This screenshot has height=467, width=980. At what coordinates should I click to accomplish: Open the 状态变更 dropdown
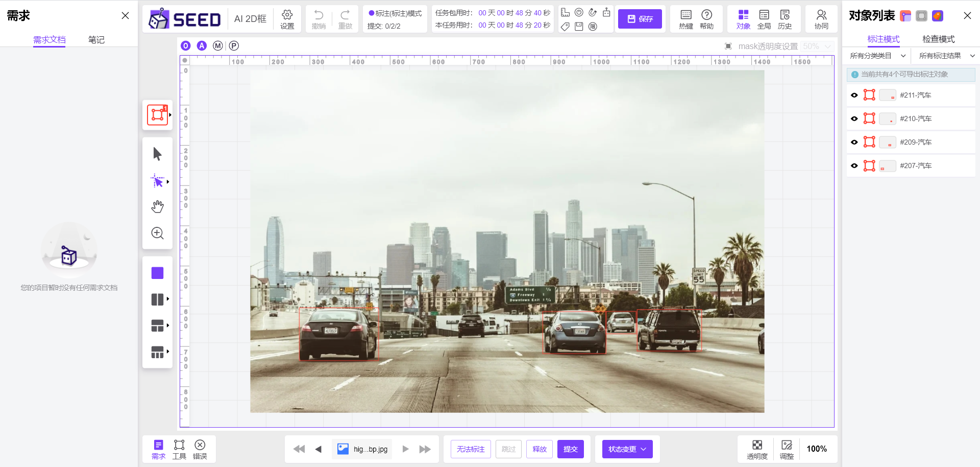point(627,449)
